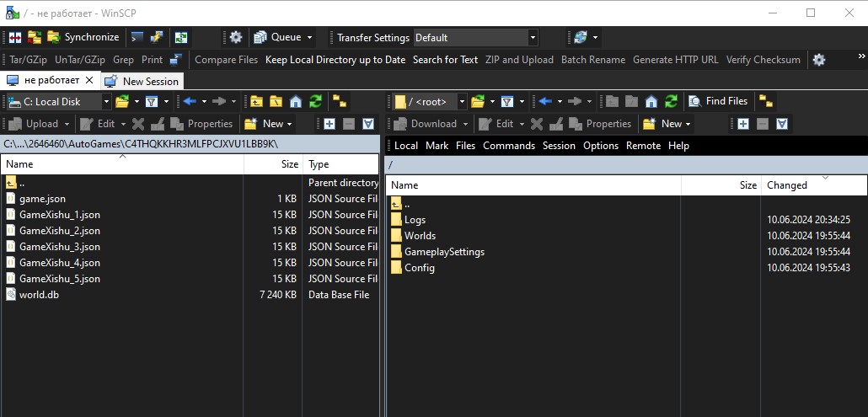Toggle the remote directory tree icon

click(x=765, y=101)
